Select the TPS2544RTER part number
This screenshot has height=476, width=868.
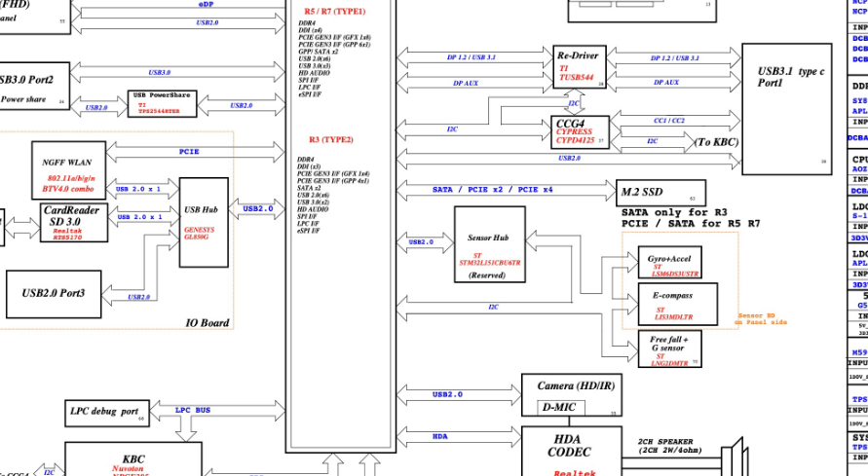click(x=160, y=111)
